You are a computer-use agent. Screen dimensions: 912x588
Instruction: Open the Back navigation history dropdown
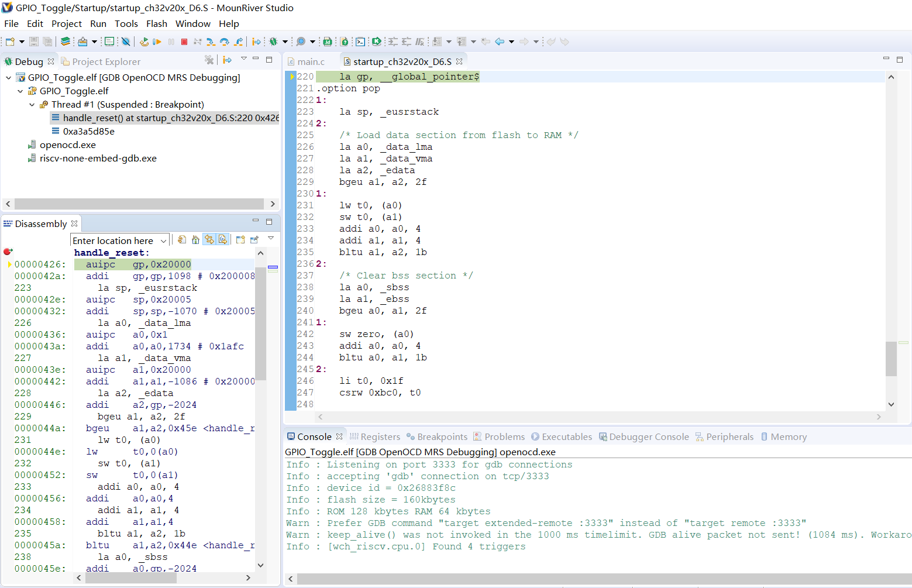point(511,42)
